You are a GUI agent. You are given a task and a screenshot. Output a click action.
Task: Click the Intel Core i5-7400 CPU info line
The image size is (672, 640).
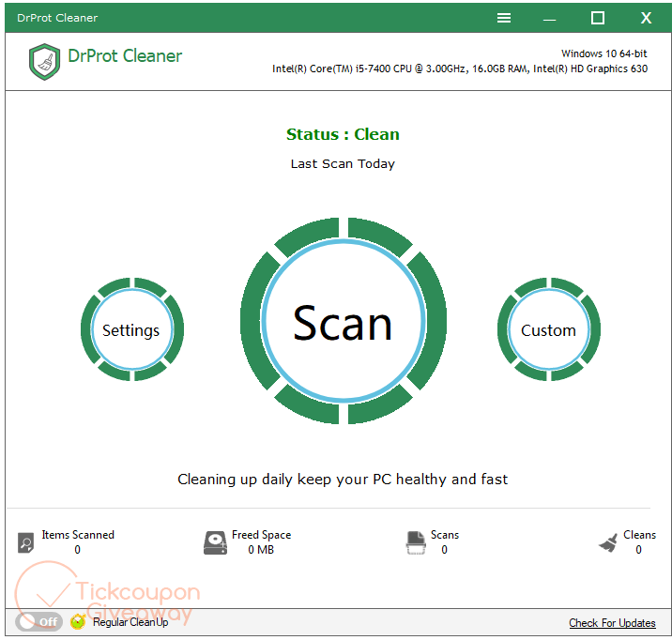[x=460, y=69]
